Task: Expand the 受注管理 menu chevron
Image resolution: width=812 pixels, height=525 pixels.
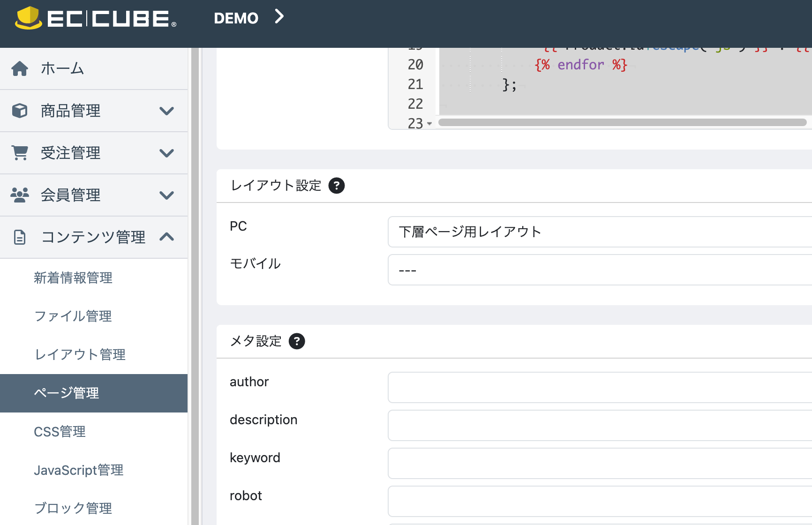Action: pyautogui.click(x=167, y=153)
